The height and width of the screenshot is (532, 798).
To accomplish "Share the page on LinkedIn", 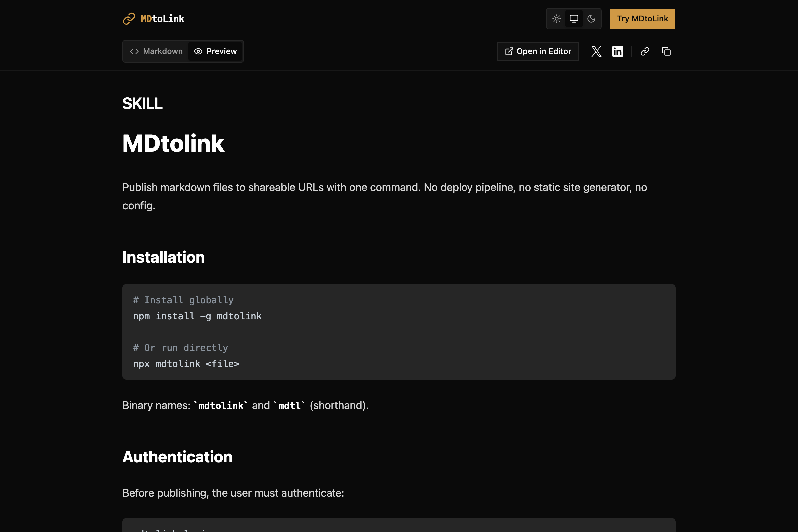I will tap(617, 51).
